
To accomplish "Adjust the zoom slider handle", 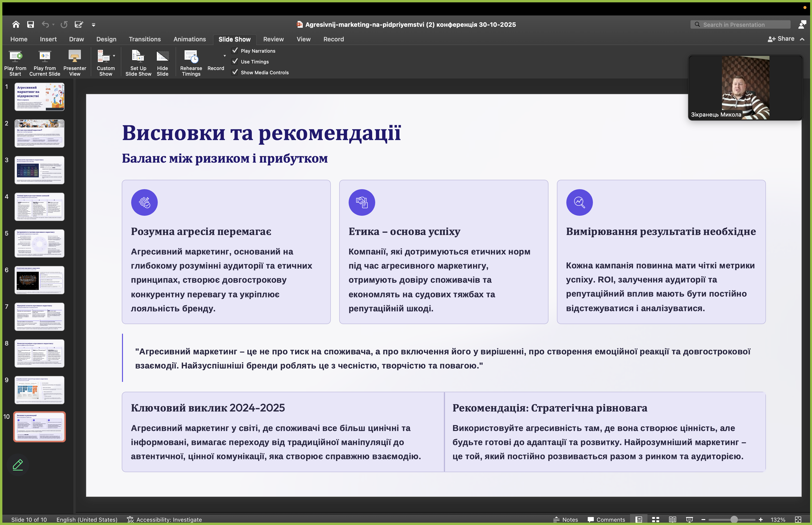I will point(733,519).
